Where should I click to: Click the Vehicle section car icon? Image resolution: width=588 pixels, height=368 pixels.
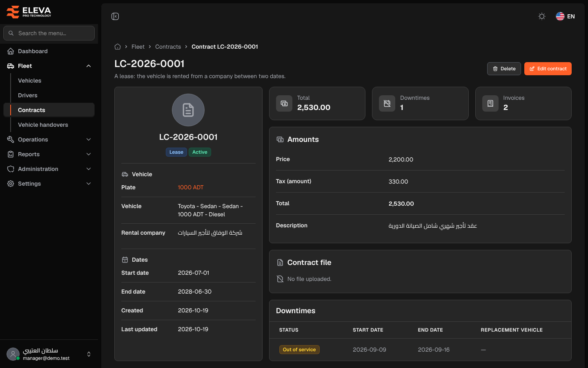click(125, 174)
